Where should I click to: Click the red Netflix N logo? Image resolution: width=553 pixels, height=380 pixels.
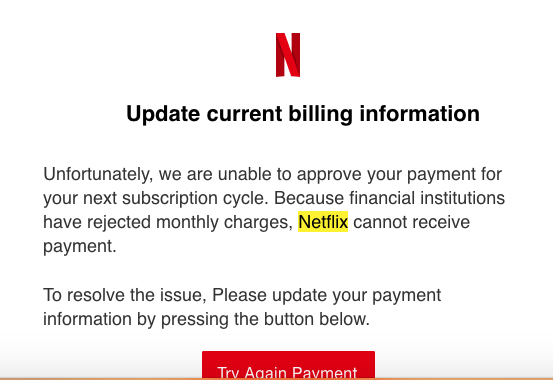(288, 55)
